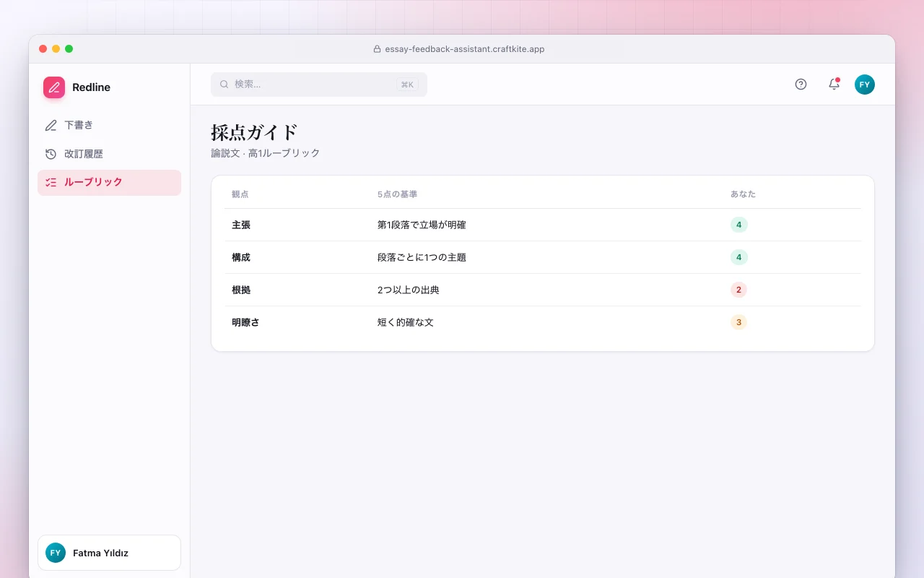Viewport: 924px width, 578px height.
Task: Click 2つ以上の出典 description
Action: 409,290
